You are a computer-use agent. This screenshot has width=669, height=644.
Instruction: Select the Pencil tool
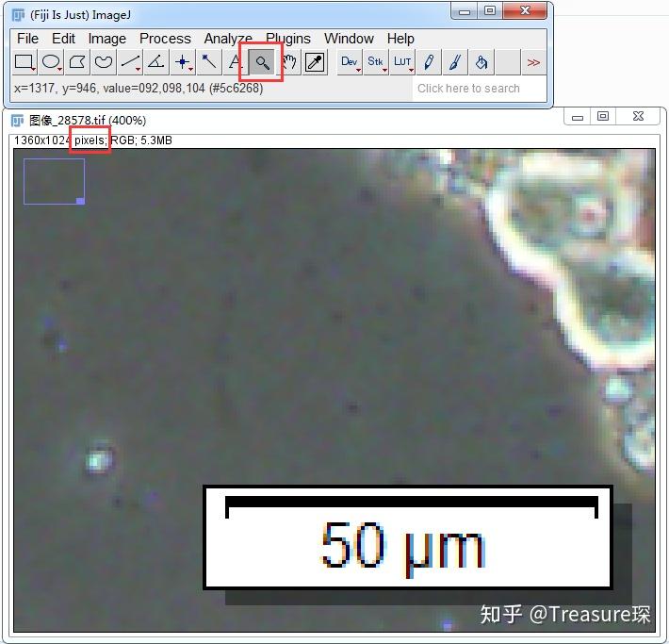click(x=429, y=62)
